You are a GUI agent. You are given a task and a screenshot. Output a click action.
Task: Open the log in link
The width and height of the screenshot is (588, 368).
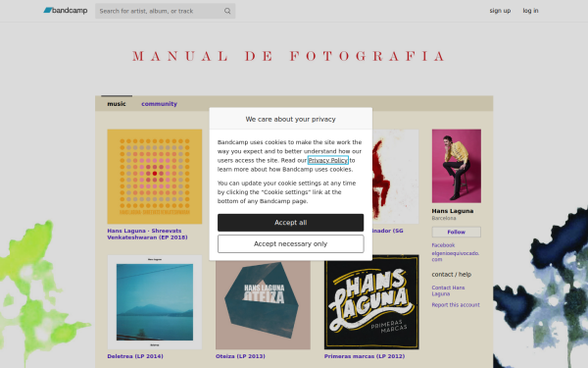[x=530, y=11]
